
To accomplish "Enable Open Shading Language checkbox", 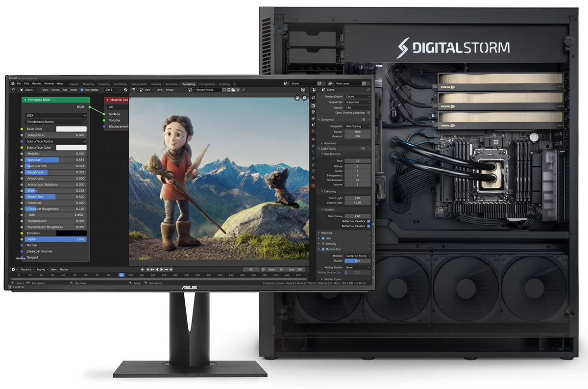I will tap(368, 113).
